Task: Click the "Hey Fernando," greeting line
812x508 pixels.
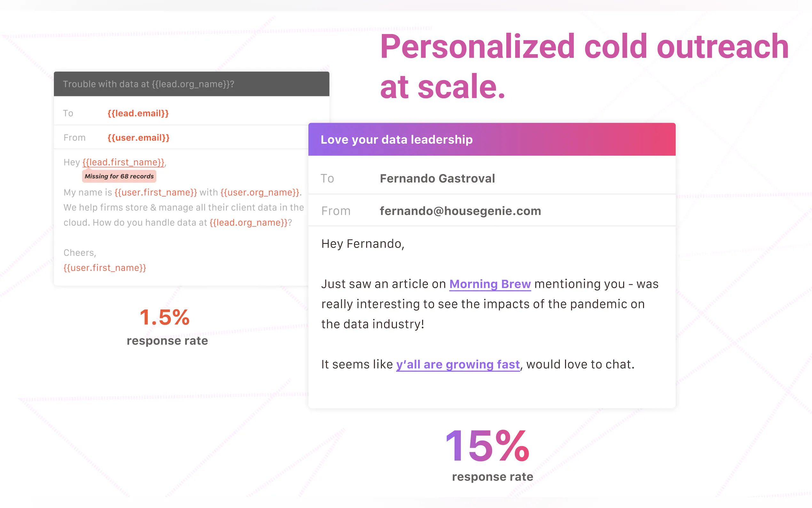Action: [363, 244]
